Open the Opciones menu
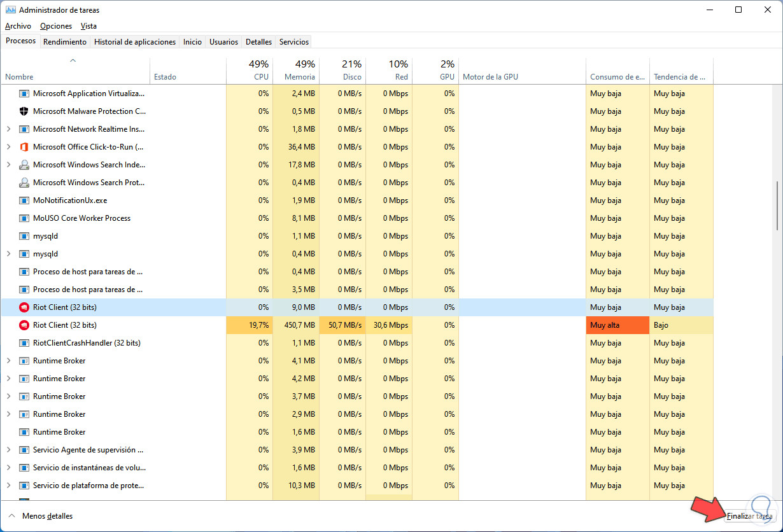The height and width of the screenshot is (532, 783). point(56,26)
